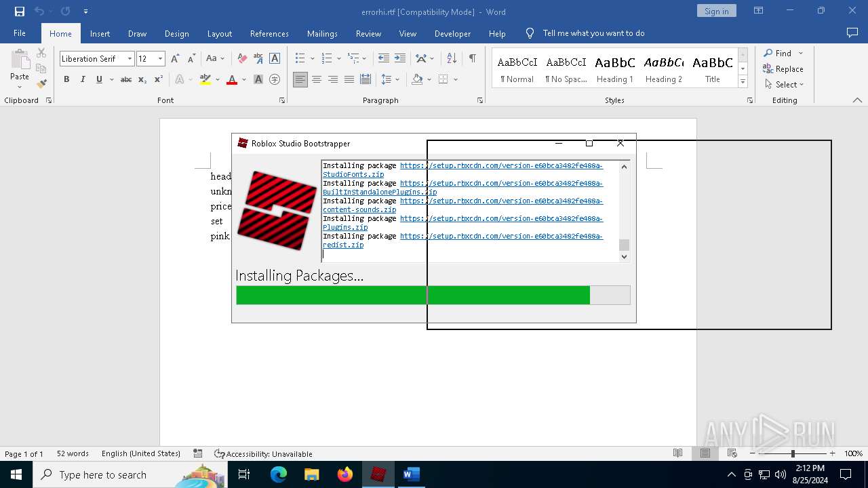Open the StudioFonts.zip link in Bootstrapper log
Viewport: 868px width, 488px height.
353,174
